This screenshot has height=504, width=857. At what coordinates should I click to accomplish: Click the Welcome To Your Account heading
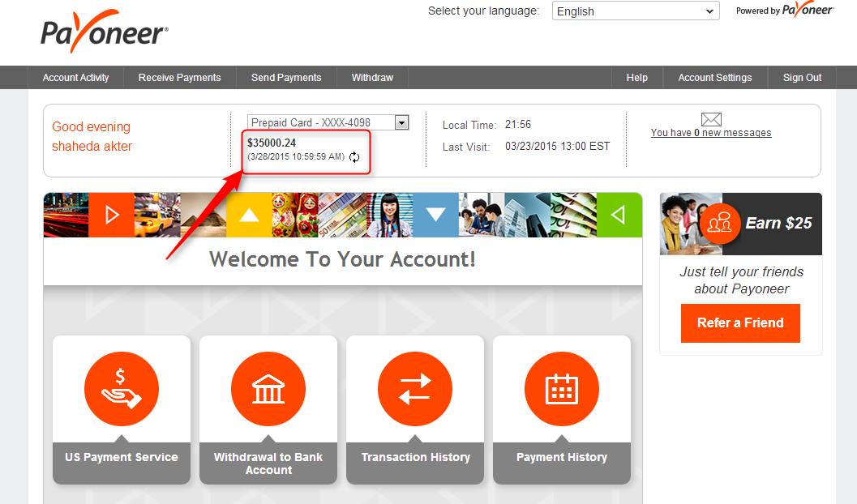[343, 259]
